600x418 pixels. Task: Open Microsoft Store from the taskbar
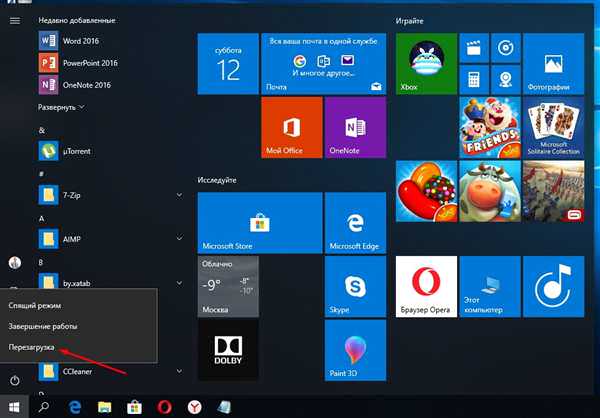coord(134,407)
